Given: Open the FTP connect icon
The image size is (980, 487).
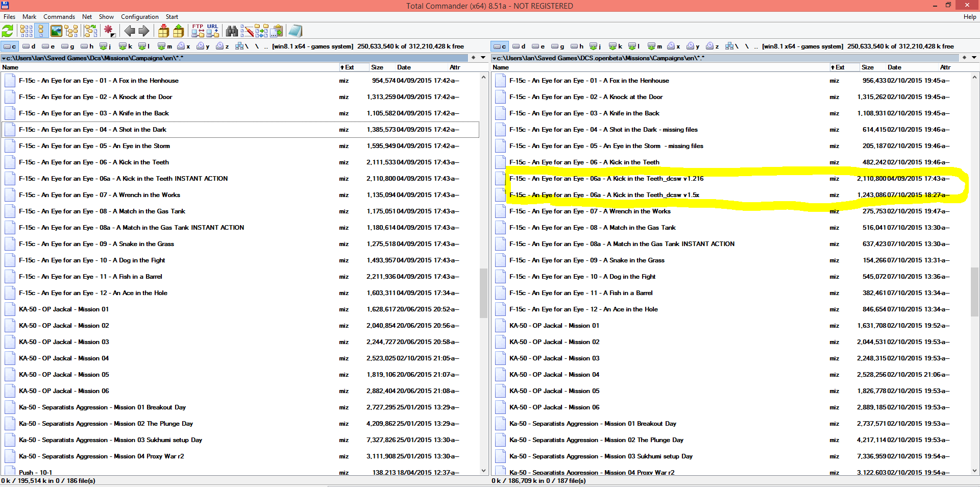Looking at the screenshot, I should click(x=198, y=31).
